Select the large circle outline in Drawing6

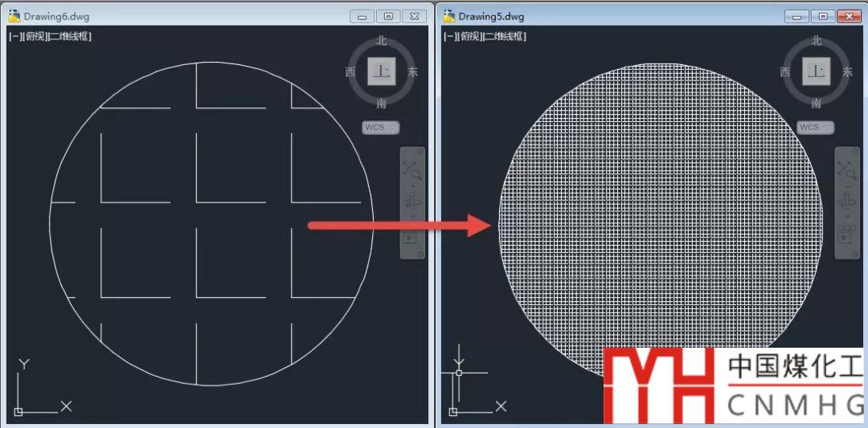pos(212,223)
